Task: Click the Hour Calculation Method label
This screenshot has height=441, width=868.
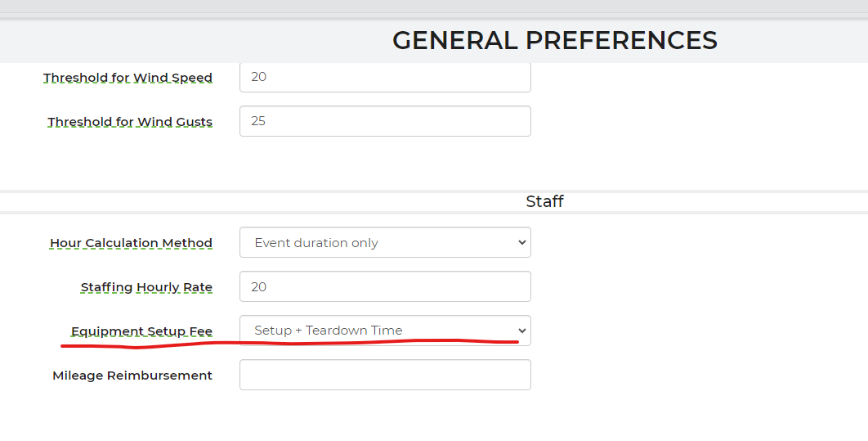Action: [131, 243]
